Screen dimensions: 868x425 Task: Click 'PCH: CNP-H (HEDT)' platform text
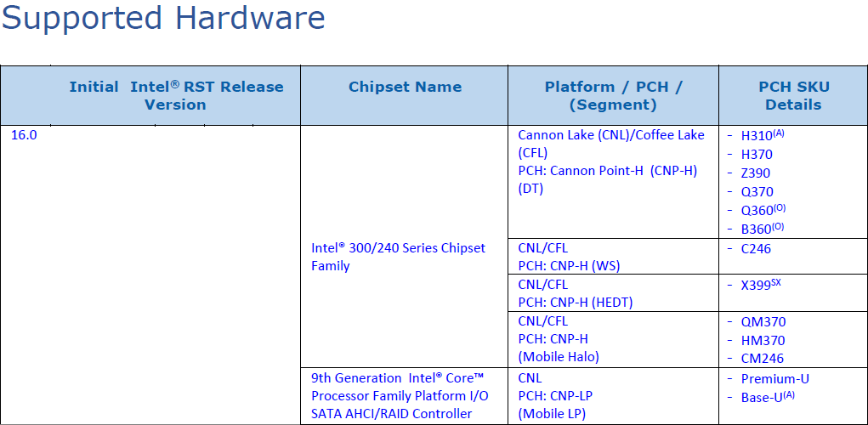coord(576,303)
